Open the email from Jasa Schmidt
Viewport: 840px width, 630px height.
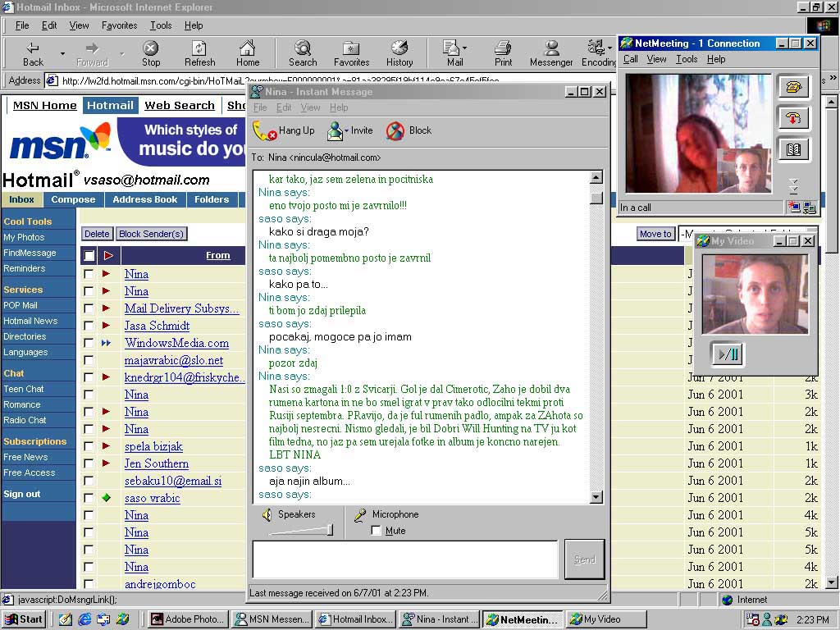pyautogui.click(x=157, y=326)
